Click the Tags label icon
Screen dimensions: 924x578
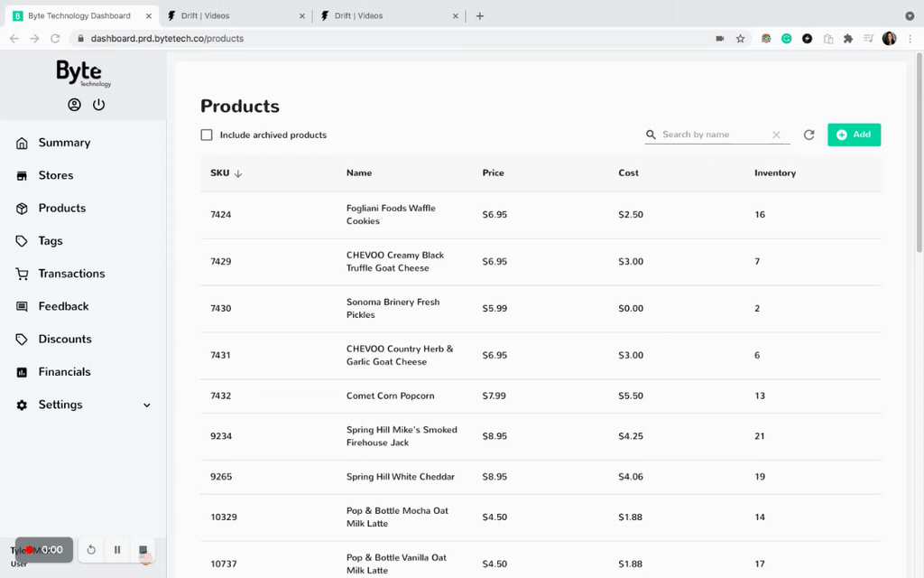22,241
